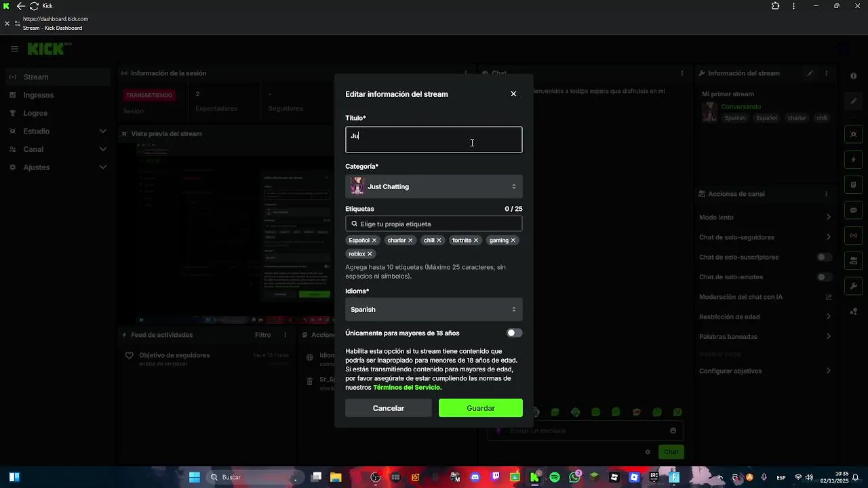
Task: Toggle Únicamente para mayores de 18 años
Action: click(515, 333)
